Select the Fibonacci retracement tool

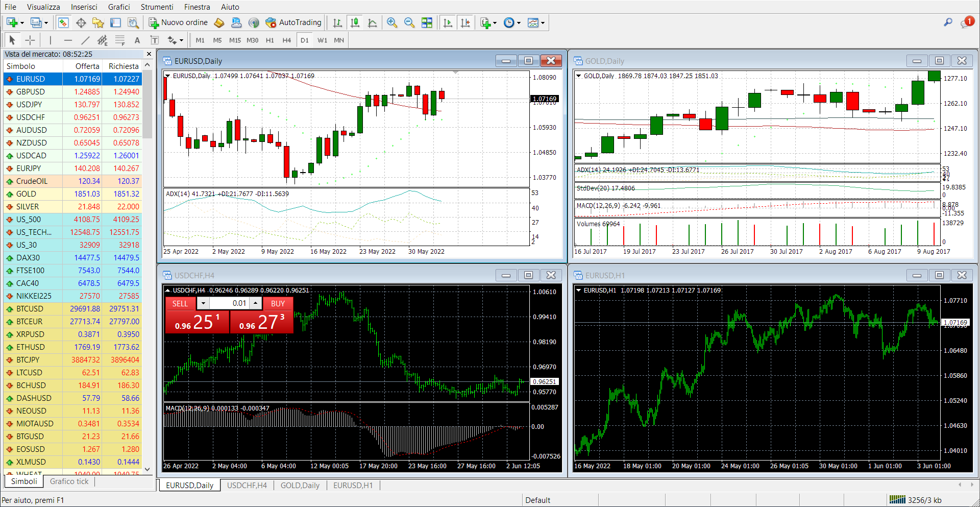(120, 40)
